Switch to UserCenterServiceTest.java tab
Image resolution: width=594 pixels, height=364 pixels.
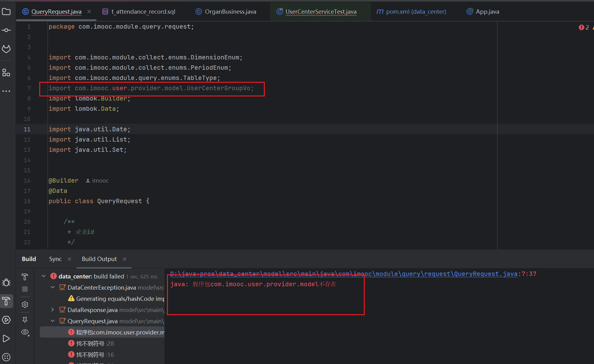[321, 12]
